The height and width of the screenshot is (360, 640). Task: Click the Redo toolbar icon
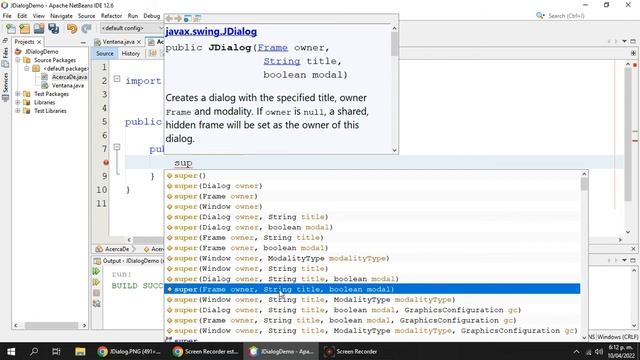click(86, 29)
